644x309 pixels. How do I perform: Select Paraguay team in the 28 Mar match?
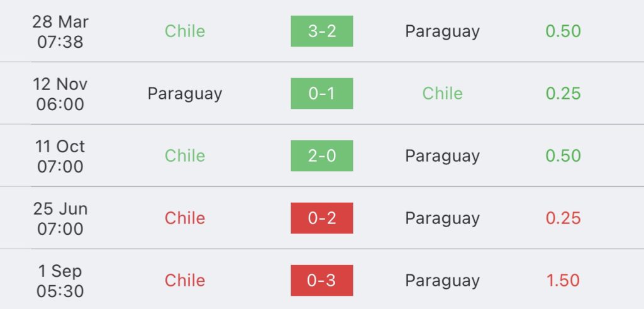point(442,32)
